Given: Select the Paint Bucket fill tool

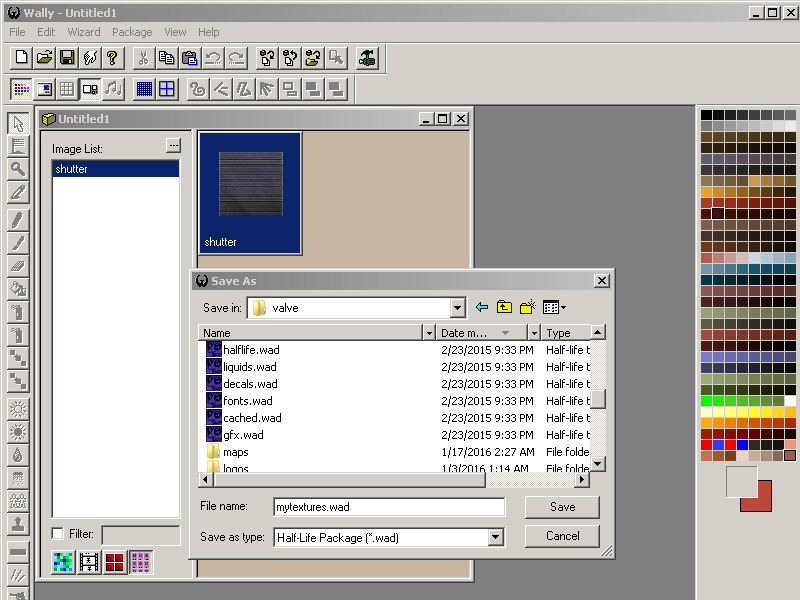Looking at the screenshot, I should click(x=17, y=289).
